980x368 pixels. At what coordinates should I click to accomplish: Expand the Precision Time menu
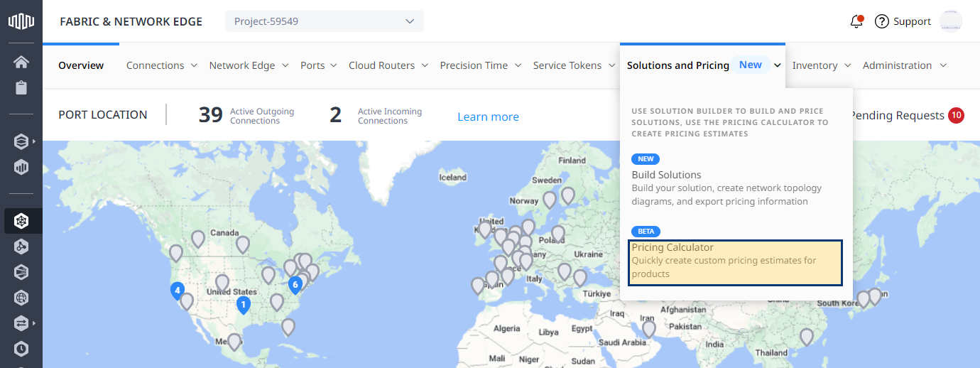(481, 65)
